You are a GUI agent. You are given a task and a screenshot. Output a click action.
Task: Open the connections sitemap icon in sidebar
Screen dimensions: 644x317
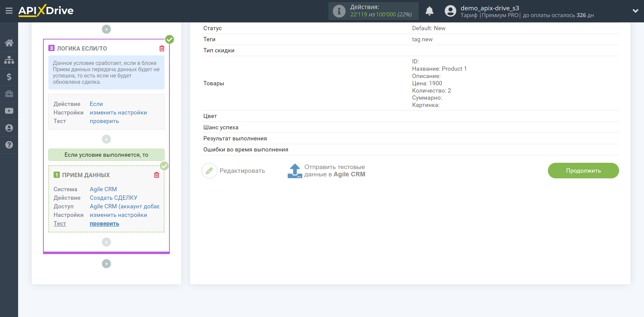tap(9, 60)
